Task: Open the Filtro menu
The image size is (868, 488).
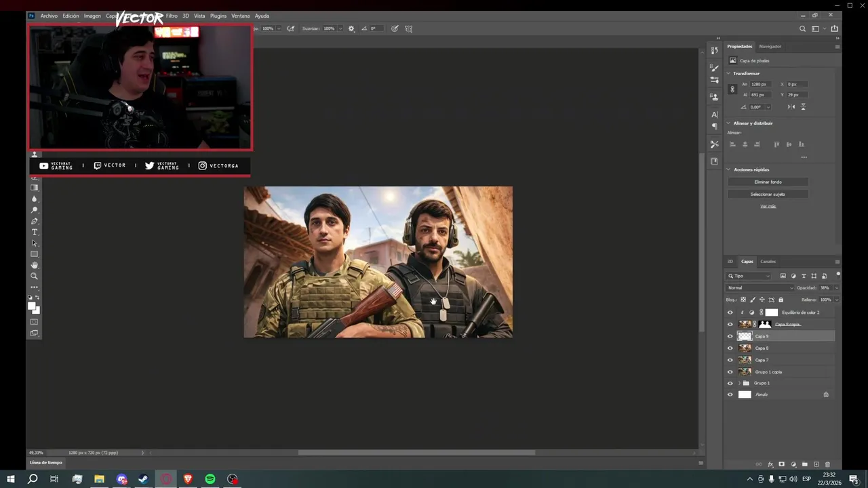Action: pyautogui.click(x=172, y=16)
